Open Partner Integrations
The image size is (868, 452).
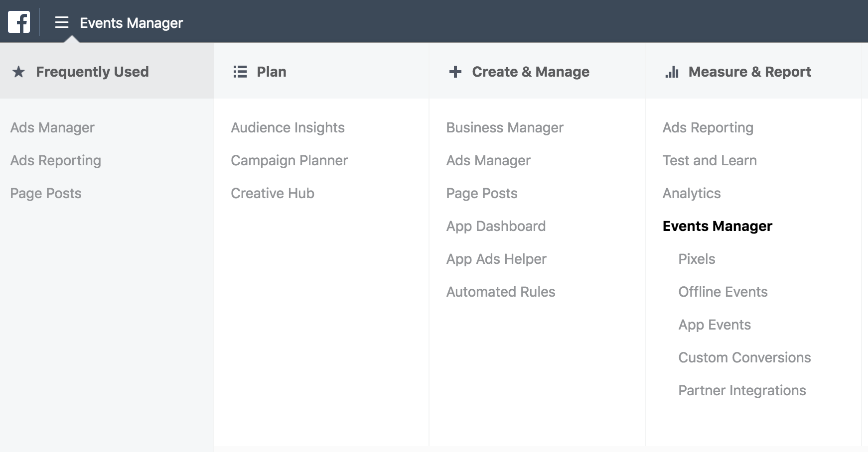click(x=742, y=390)
